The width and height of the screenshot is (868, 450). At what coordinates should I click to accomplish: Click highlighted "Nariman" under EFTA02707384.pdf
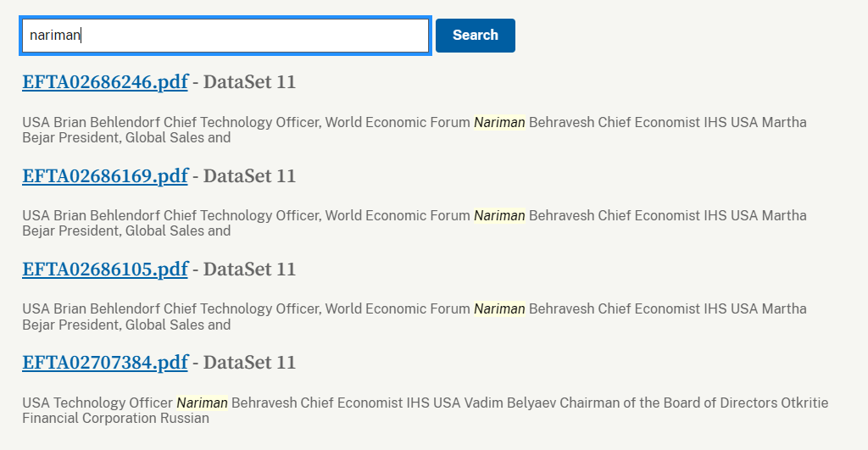click(202, 403)
